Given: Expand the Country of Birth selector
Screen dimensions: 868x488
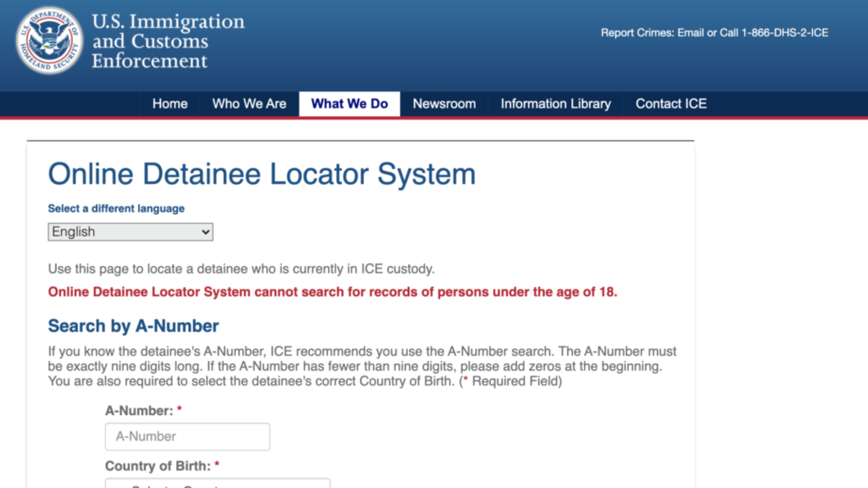Looking at the screenshot, I should [x=217, y=483].
